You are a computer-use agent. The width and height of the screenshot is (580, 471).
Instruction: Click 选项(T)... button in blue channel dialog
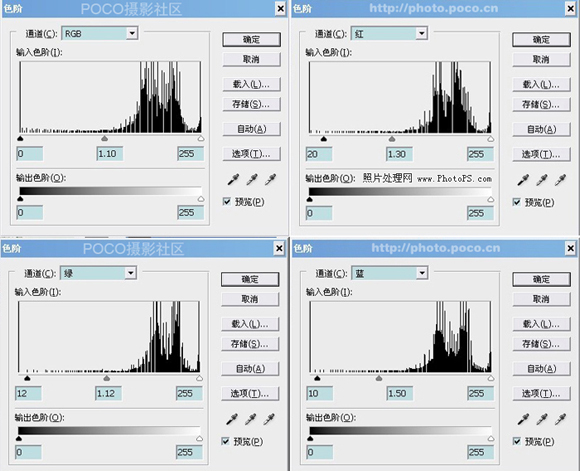[541, 393]
